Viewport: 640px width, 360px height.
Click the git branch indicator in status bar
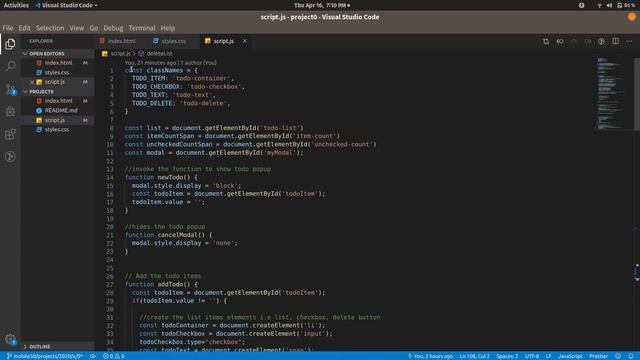point(44,356)
